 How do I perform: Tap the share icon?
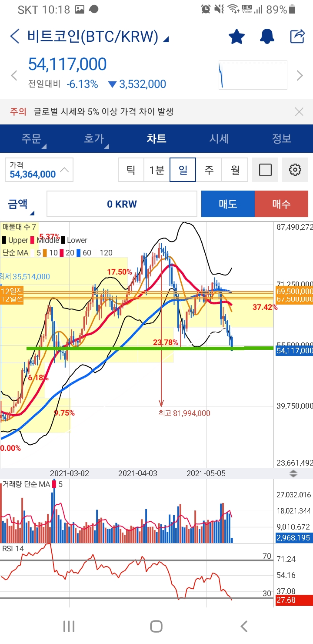point(297,36)
